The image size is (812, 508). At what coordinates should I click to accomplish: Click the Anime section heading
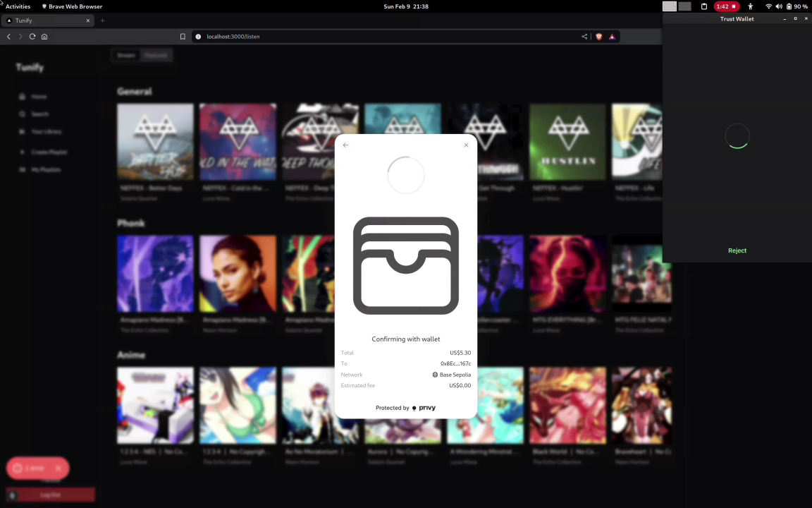(x=131, y=355)
